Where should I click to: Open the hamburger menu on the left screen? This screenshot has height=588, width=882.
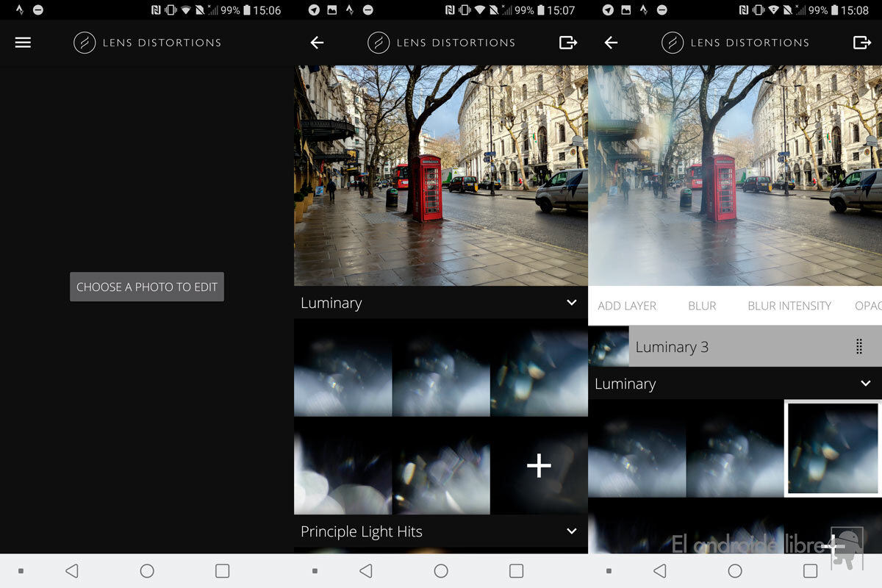pyautogui.click(x=23, y=43)
